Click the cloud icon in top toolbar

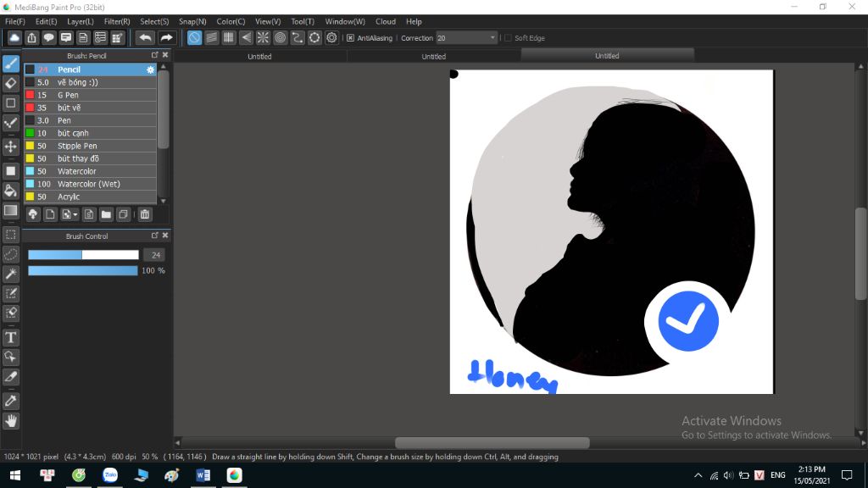tap(14, 37)
